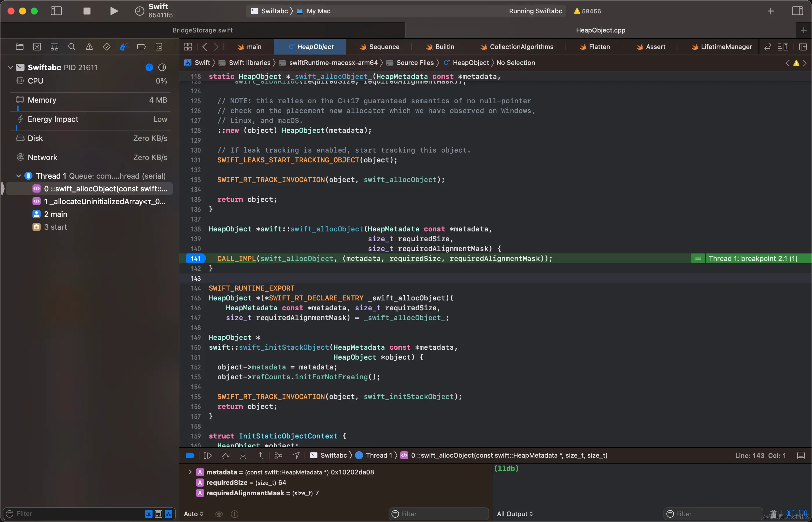Add an editor on the right

pos(803,47)
